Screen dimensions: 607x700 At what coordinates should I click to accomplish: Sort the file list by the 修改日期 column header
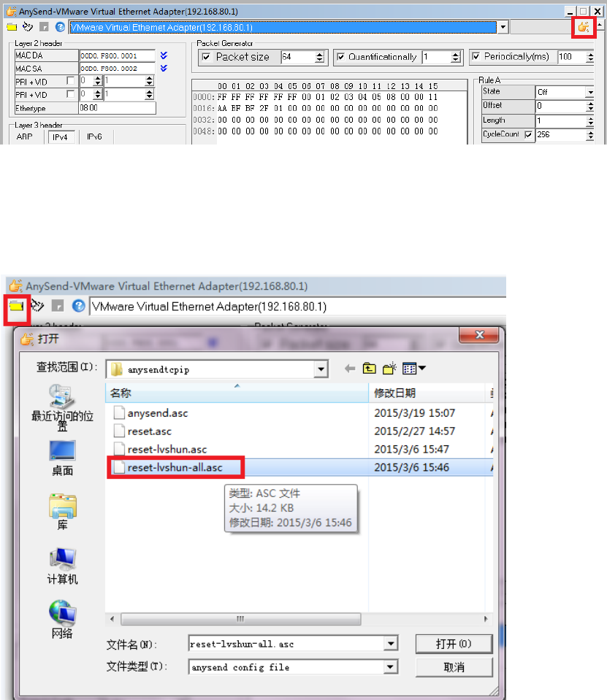(428, 393)
